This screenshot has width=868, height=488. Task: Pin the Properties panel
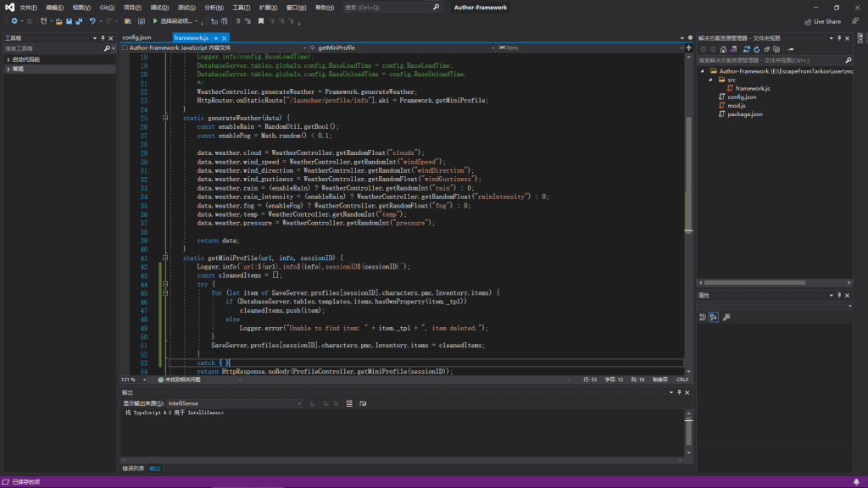(839, 296)
